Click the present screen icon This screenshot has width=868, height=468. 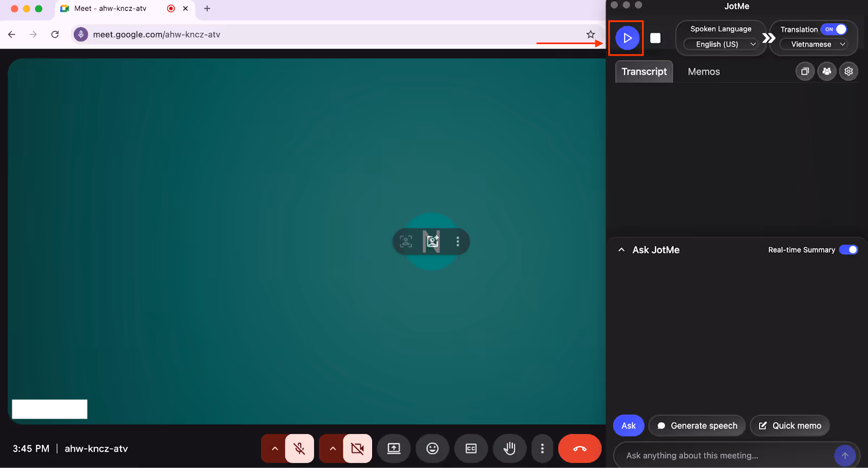click(x=394, y=448)
